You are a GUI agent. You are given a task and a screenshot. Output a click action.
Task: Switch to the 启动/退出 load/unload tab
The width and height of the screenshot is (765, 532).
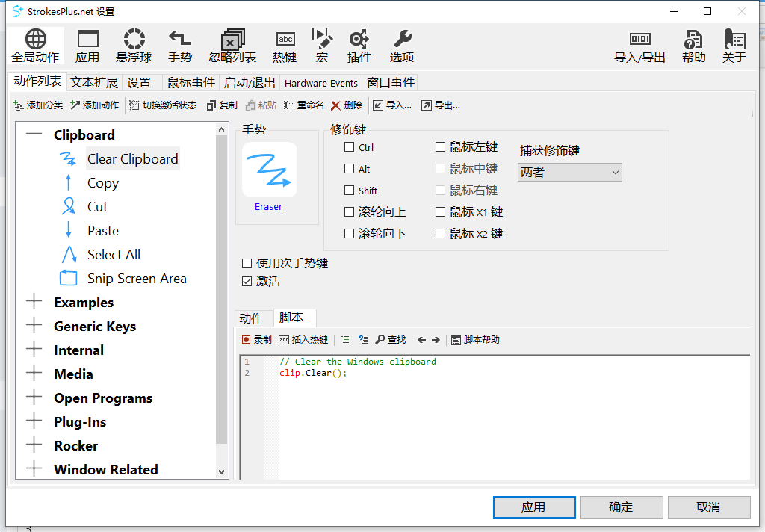point(250,82)
